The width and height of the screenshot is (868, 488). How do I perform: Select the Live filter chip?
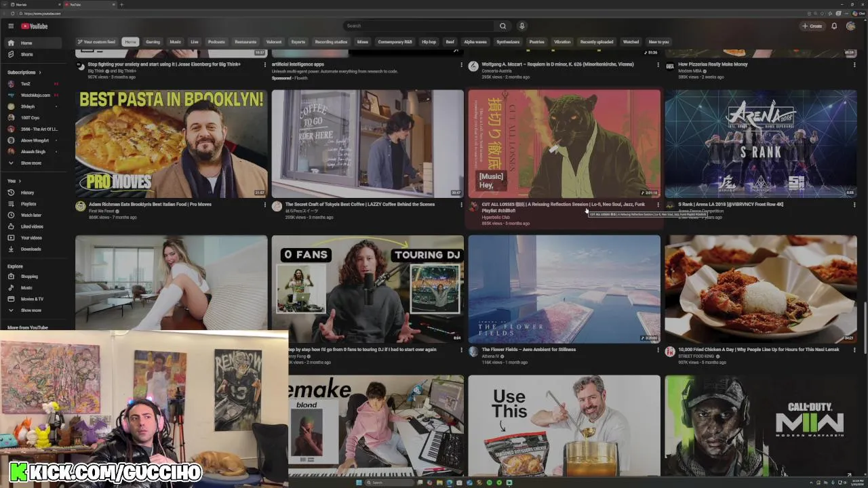(x=195, y=42)
